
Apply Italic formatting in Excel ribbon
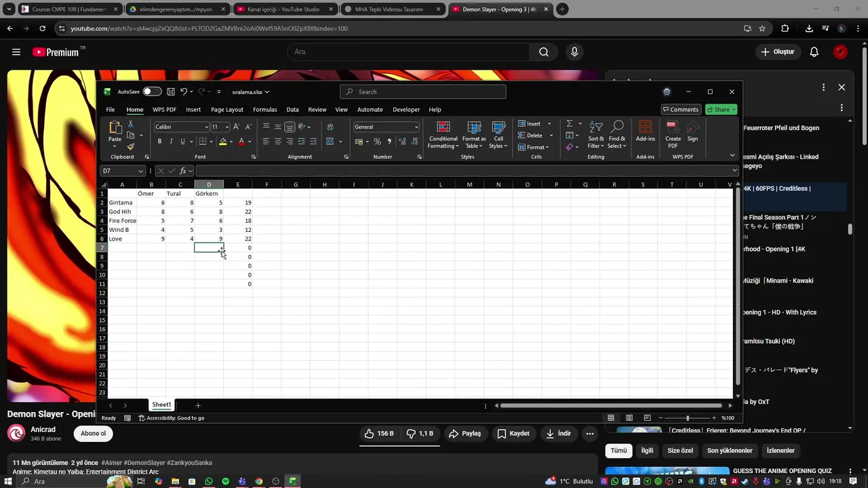tap(171, 141)
